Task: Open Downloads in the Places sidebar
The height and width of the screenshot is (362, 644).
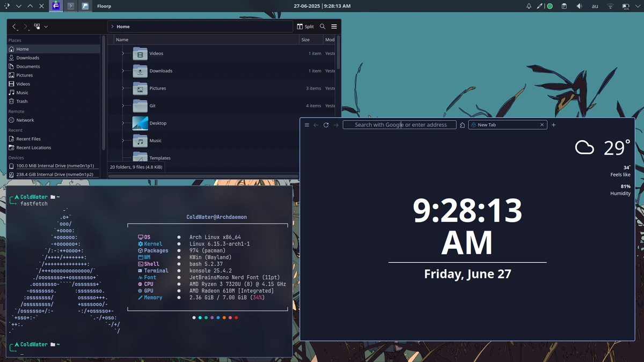Action: 27,58
